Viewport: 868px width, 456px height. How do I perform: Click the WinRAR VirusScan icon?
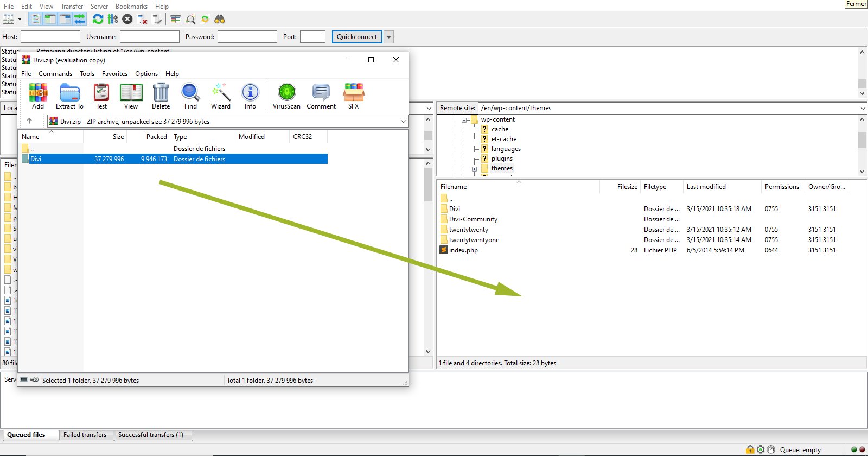point(286,96)
